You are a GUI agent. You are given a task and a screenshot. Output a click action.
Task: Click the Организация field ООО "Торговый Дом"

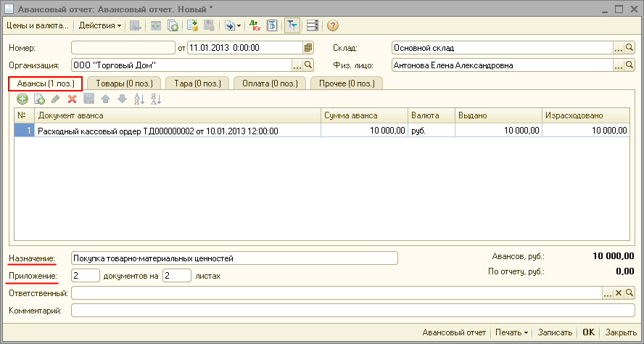(x=181, y=65)
